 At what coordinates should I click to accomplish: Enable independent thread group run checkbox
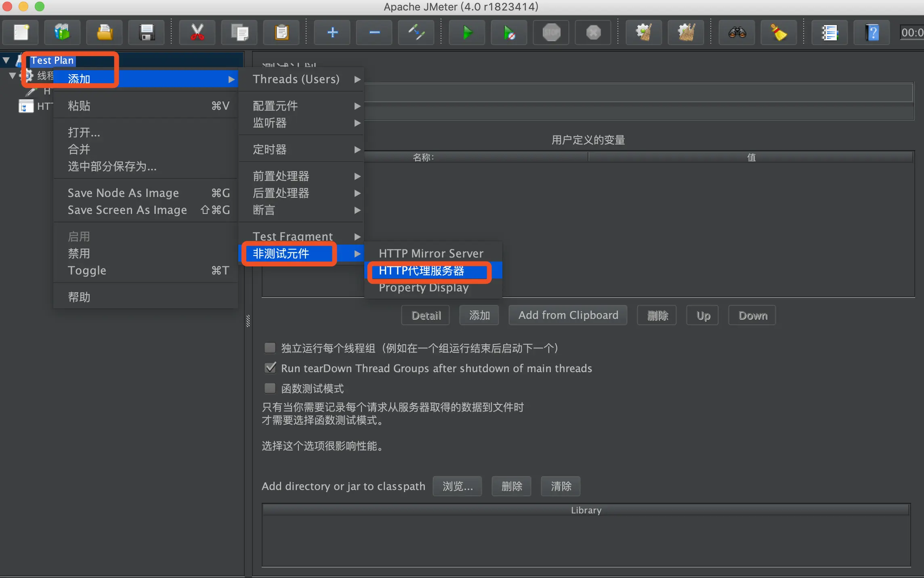pos(270,348)
